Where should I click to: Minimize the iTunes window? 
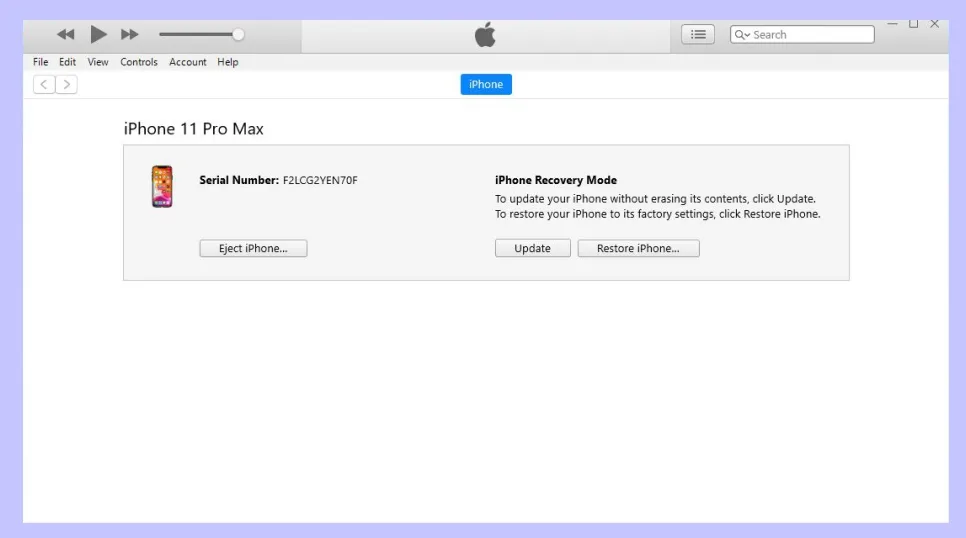point(892,24)
